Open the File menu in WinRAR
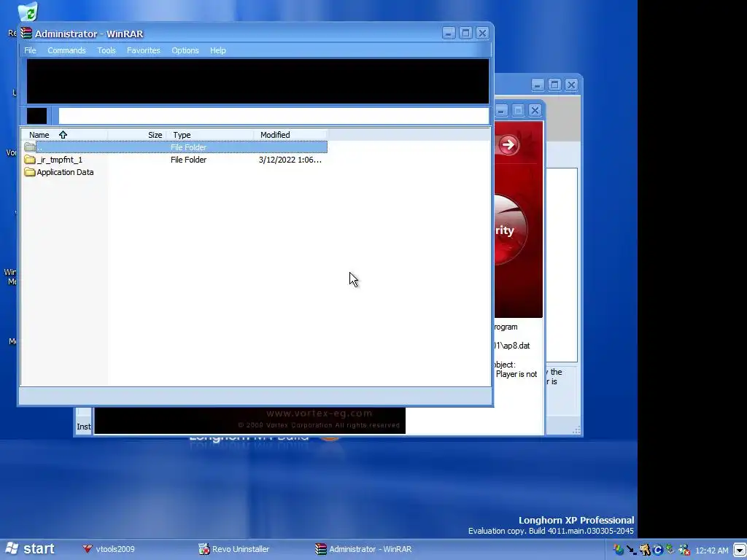 [30, 50]
